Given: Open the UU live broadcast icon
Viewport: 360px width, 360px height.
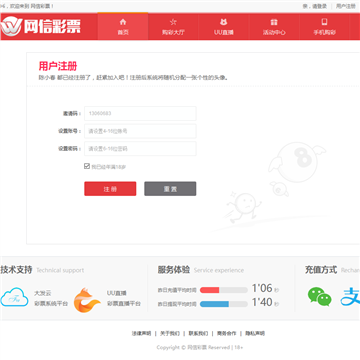Looking at the screenshot, I should coord(224,22).
